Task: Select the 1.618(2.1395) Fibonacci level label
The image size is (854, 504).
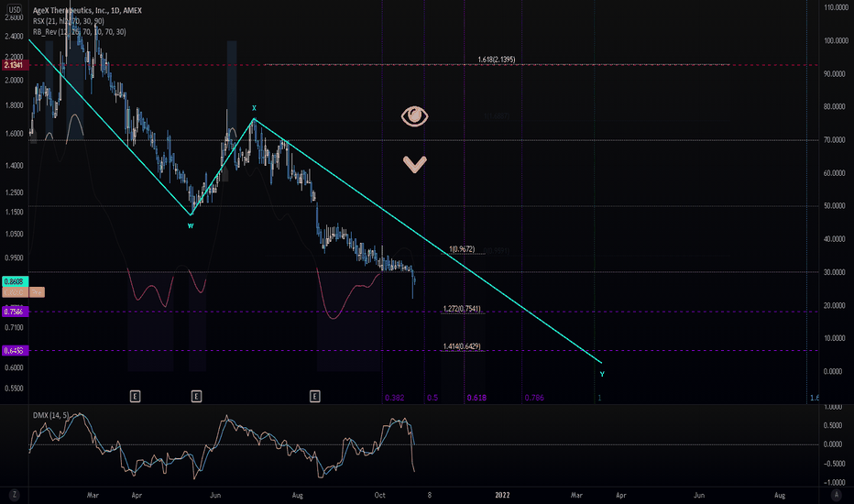Action: point(496,60)
